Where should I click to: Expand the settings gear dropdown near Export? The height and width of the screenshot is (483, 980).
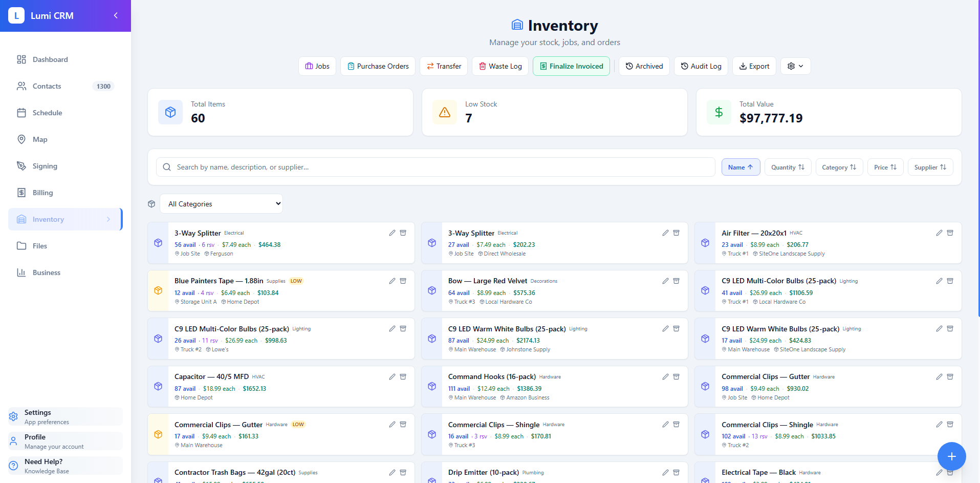(795, 66)
